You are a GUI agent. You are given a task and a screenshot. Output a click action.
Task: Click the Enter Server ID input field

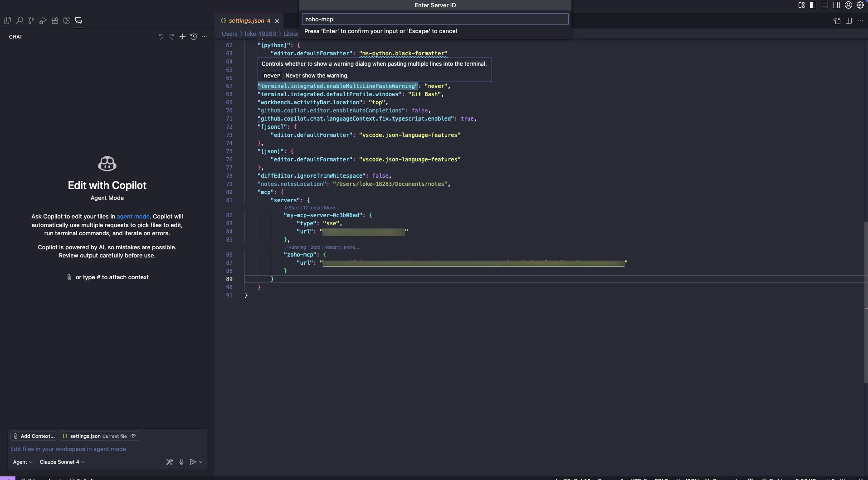click(x=435, y=19)
